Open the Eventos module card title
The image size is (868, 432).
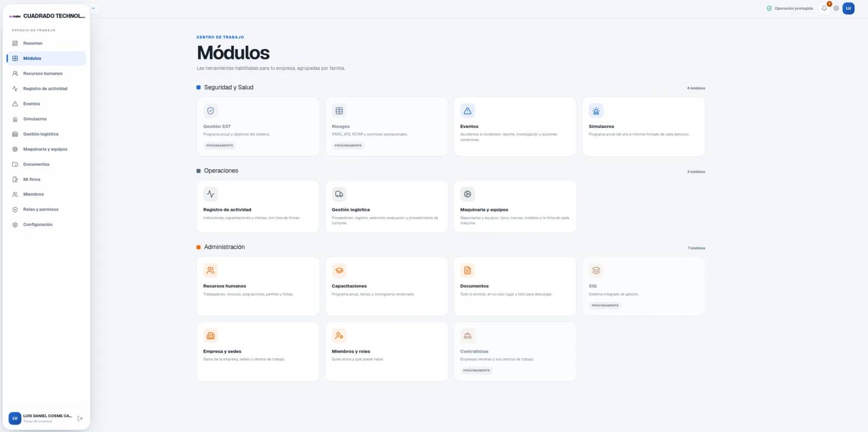coord(469,126)
